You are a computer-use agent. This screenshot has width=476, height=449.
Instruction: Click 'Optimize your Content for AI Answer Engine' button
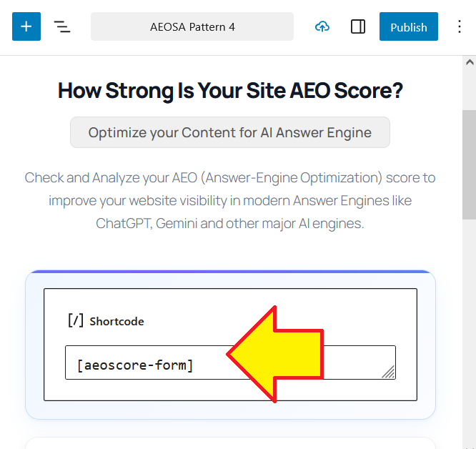(x=230, y=132)
